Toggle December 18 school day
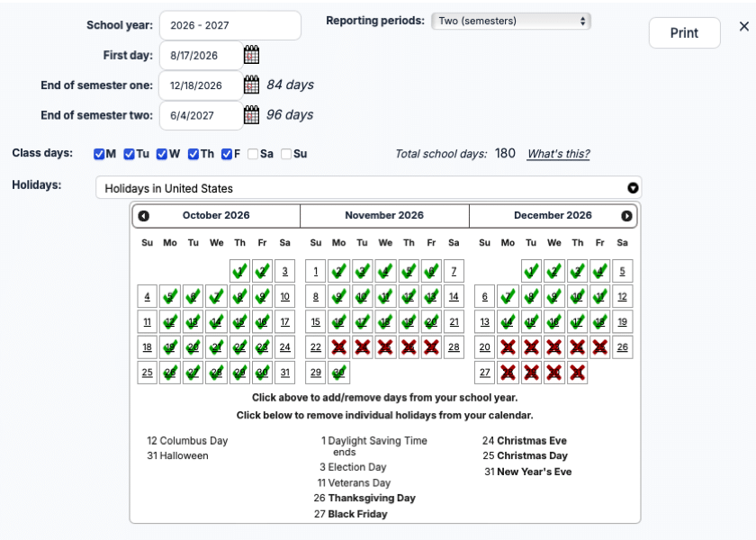Screen dimensions: 756x540 (x=599, y=321)
